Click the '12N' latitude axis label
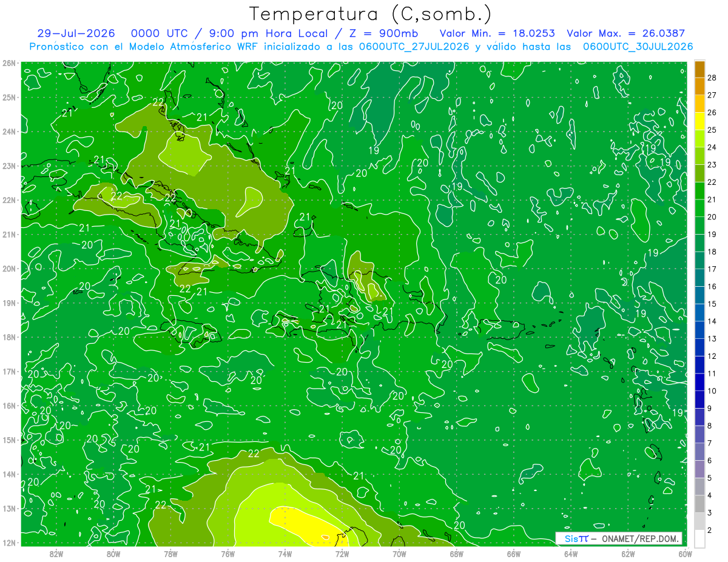The height and width of the screenshot is (562, 728). pyautogui.click(x=9, y=543)
